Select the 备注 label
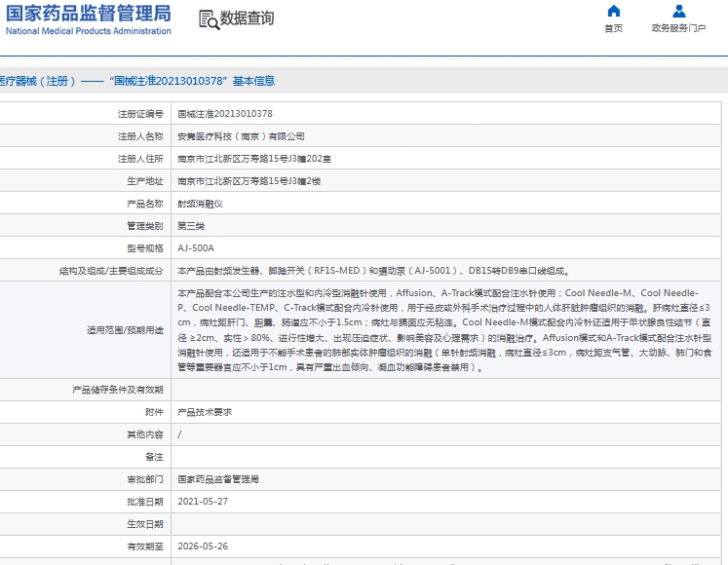 point(154,457)
